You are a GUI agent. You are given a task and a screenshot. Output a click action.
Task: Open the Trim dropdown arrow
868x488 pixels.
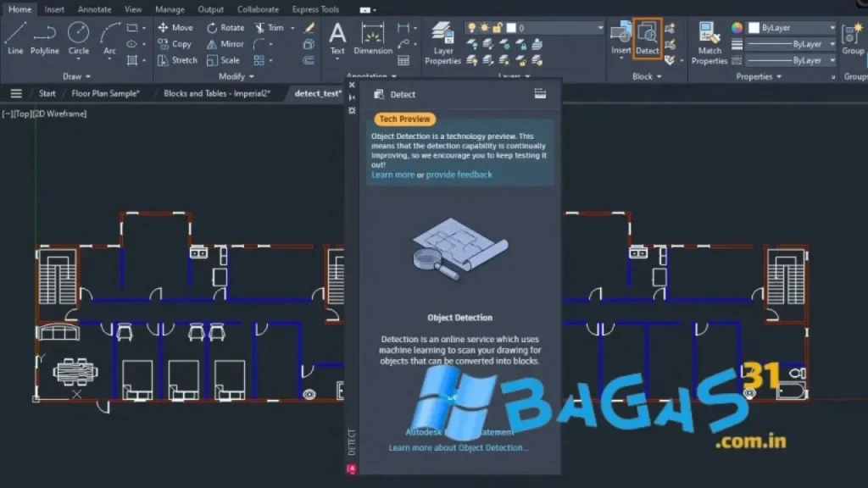tap(292, 28)
